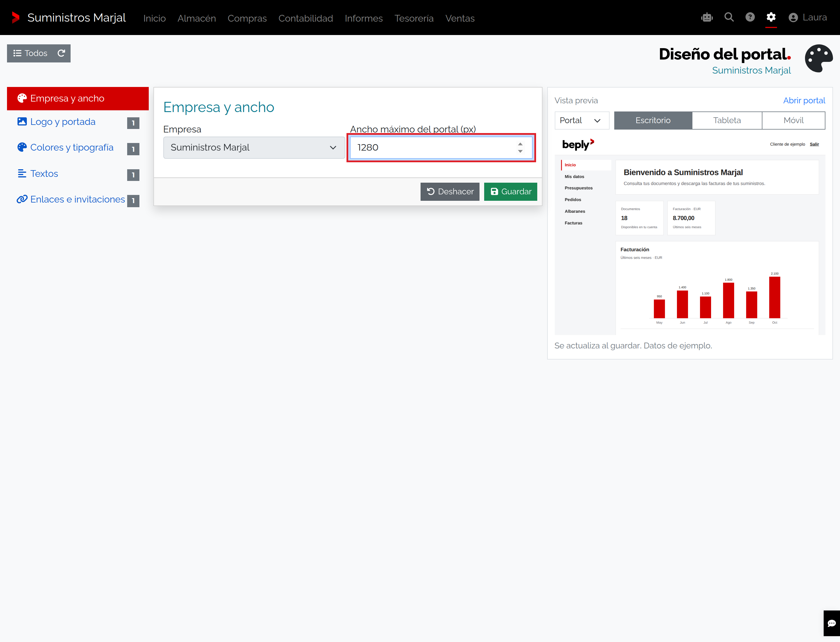Open the Compras menu
This screenshot has height=642, width=840.
pyautogui.click(x=247, y=18)
